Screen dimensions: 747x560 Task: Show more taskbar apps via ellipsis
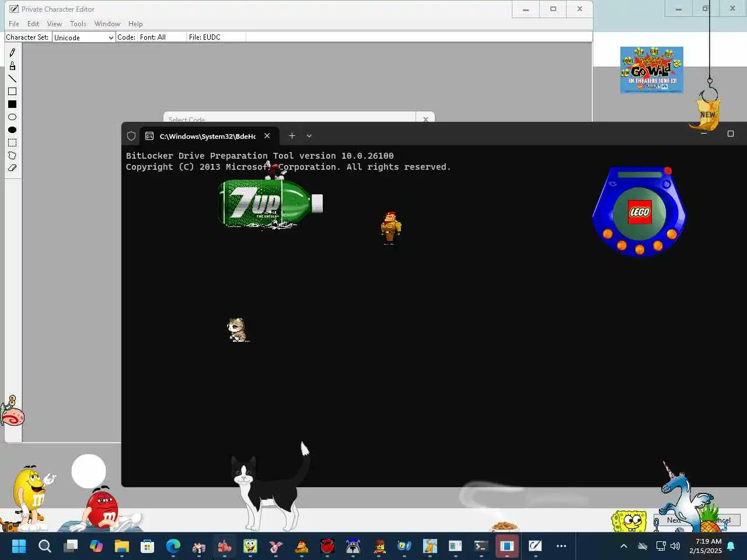coord(561,546)
